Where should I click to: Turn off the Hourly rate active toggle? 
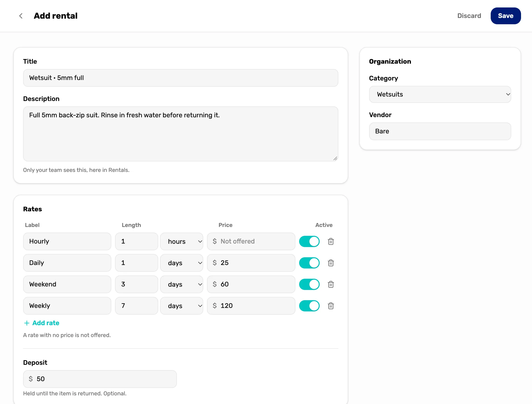click(x=309, y=241)
